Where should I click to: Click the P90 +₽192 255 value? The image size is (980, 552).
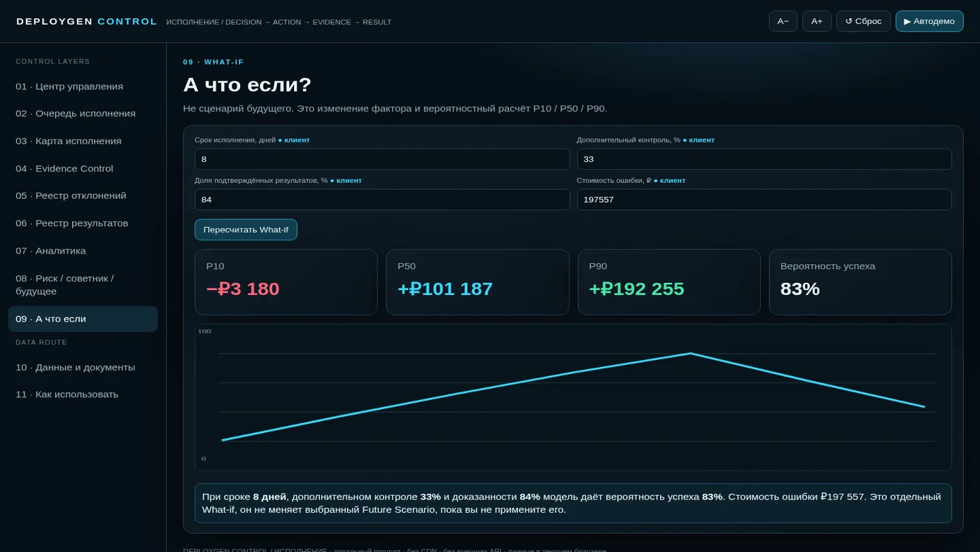point(636,289)
